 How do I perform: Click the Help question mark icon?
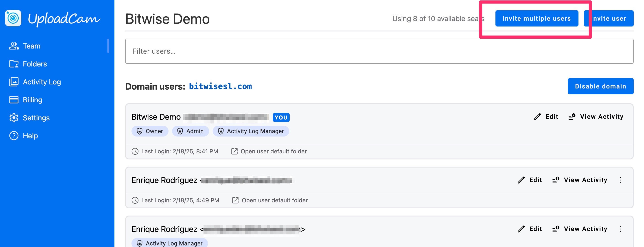coord(14,136)
